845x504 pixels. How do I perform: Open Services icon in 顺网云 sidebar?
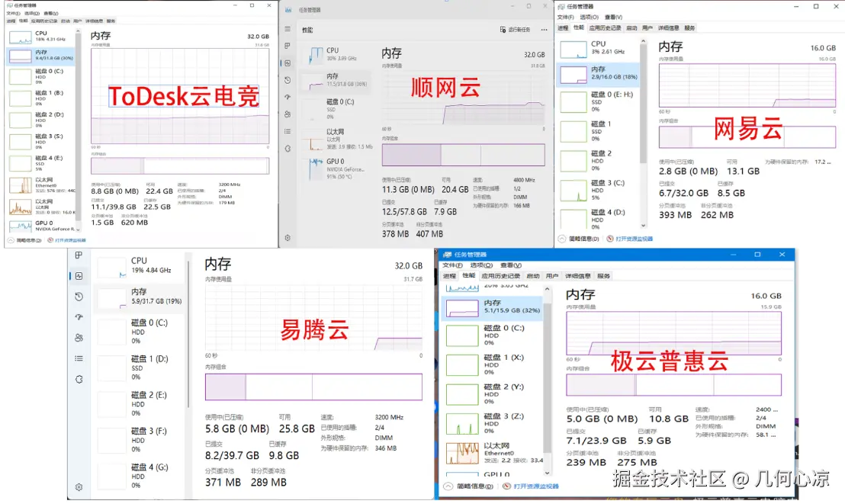[288, 148]
